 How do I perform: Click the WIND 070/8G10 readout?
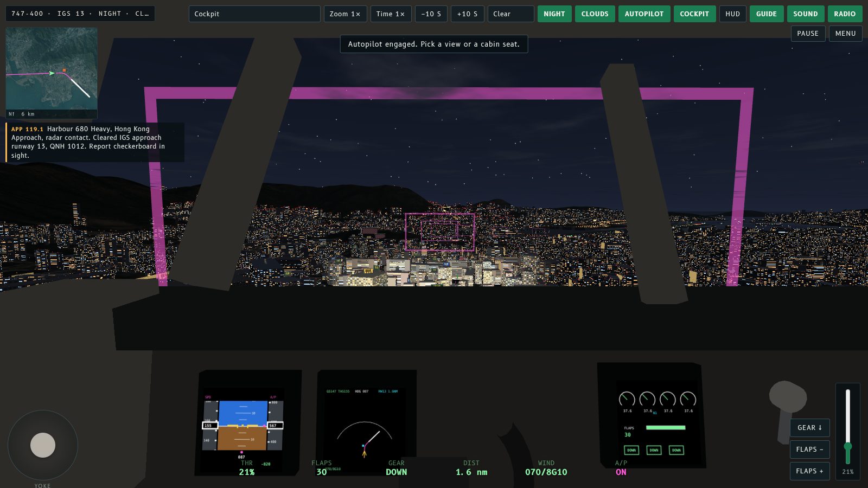546,468
